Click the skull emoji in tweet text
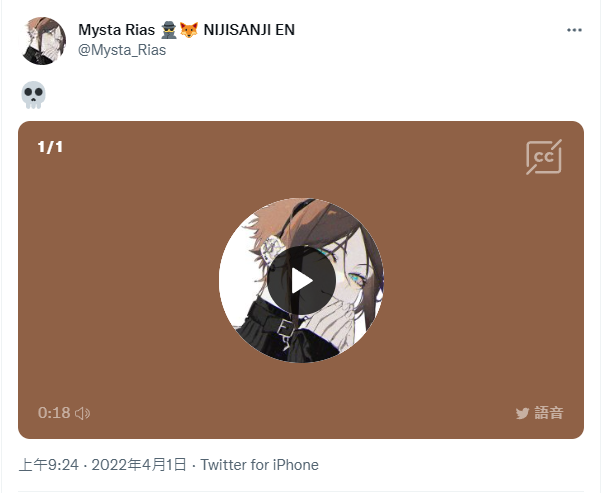The image size is (602, 493). click(33, 95)
